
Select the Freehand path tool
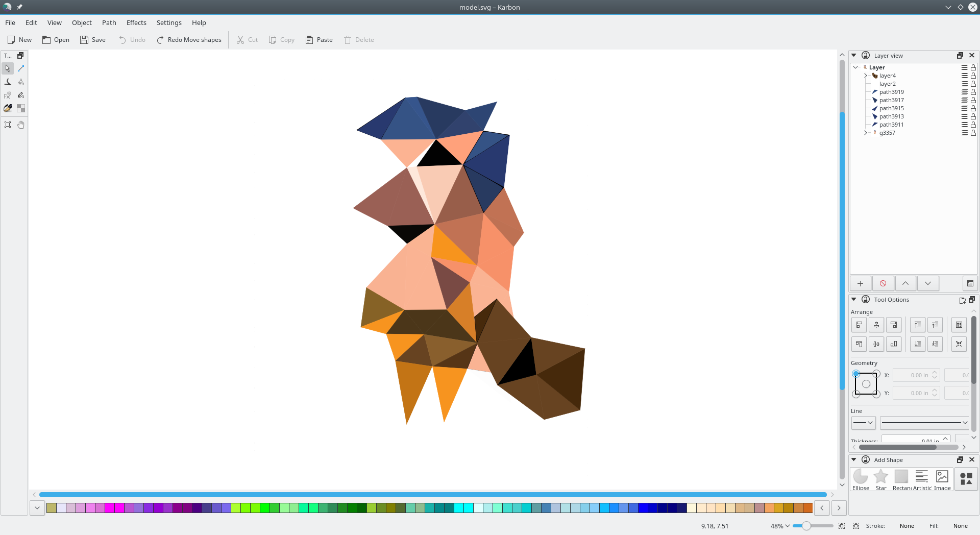click(21, 95)
